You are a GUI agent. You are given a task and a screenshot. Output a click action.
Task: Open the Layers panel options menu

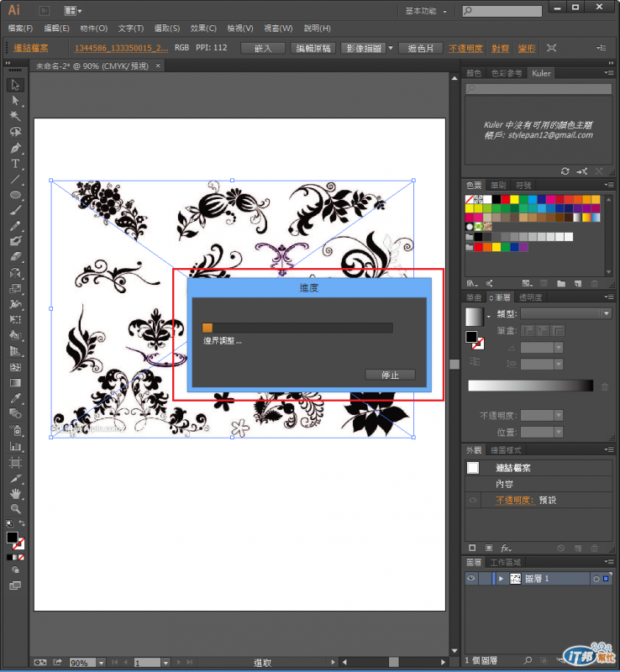[x=609, y=561]
